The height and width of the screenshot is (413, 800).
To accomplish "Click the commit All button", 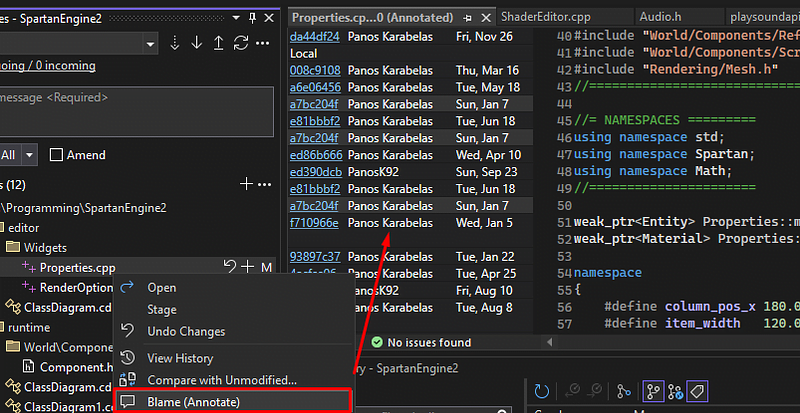I will click(11, 155).
